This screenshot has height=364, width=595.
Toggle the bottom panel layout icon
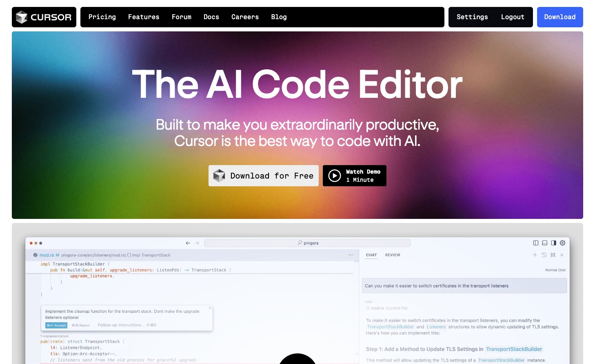click(545, 243)
